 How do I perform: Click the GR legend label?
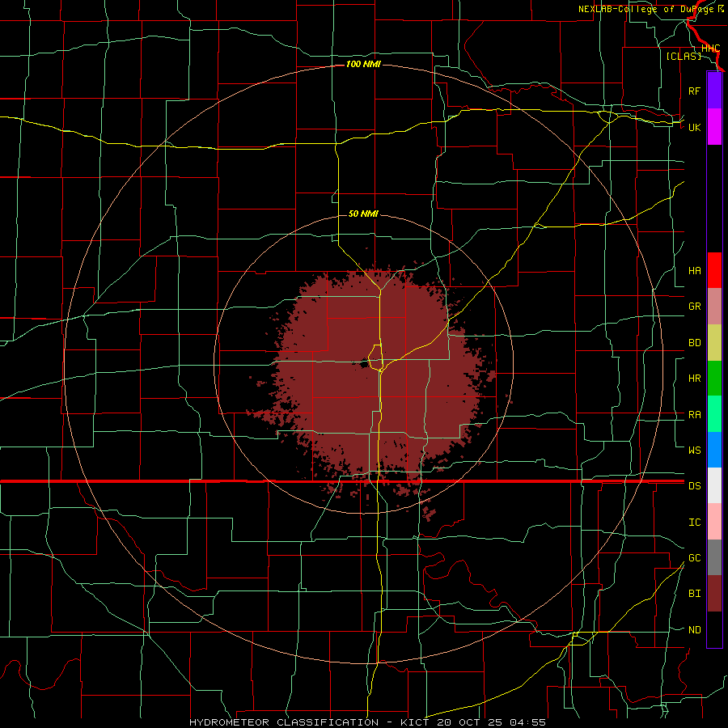click(695, 307)
